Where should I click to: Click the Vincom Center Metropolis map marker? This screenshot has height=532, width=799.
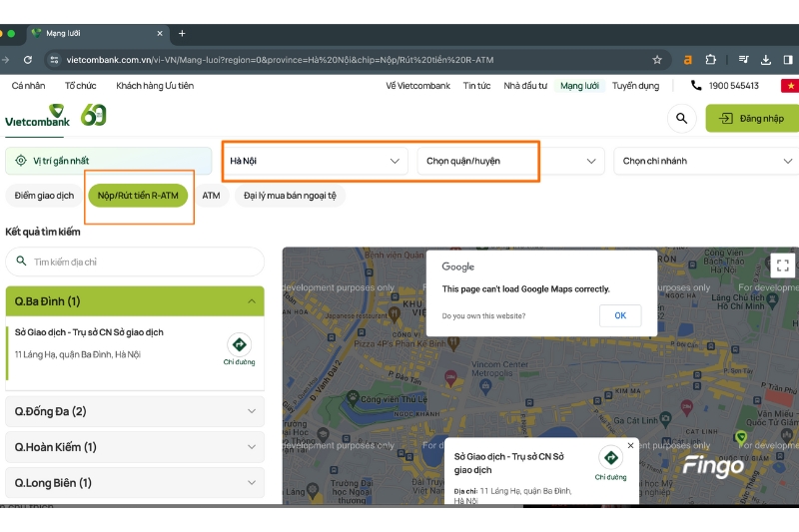pyautogui.click(x=485, y=387)
